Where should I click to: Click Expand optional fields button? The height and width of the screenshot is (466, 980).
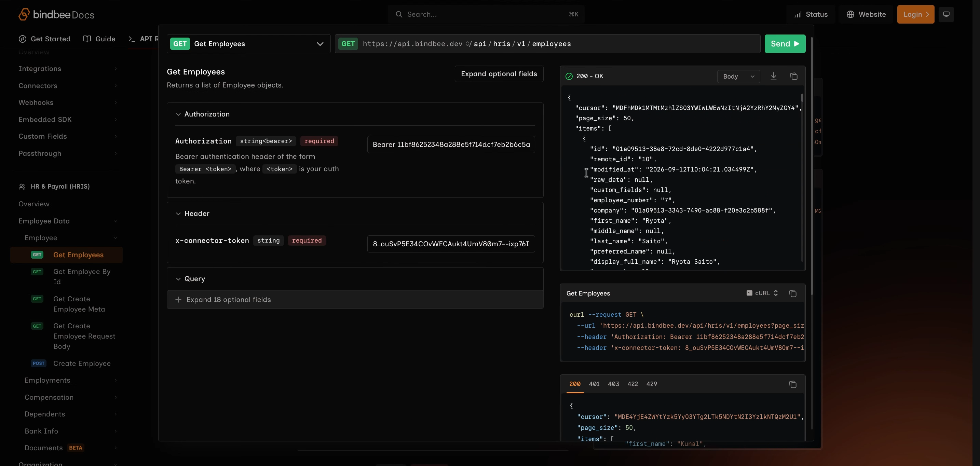coord(499,74)
